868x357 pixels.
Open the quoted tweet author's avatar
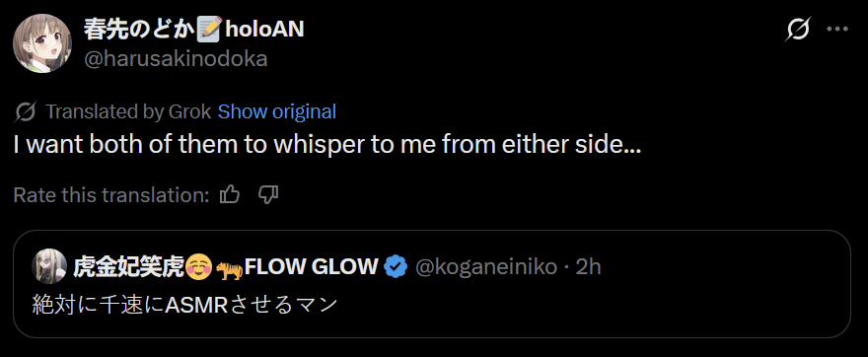50,267
